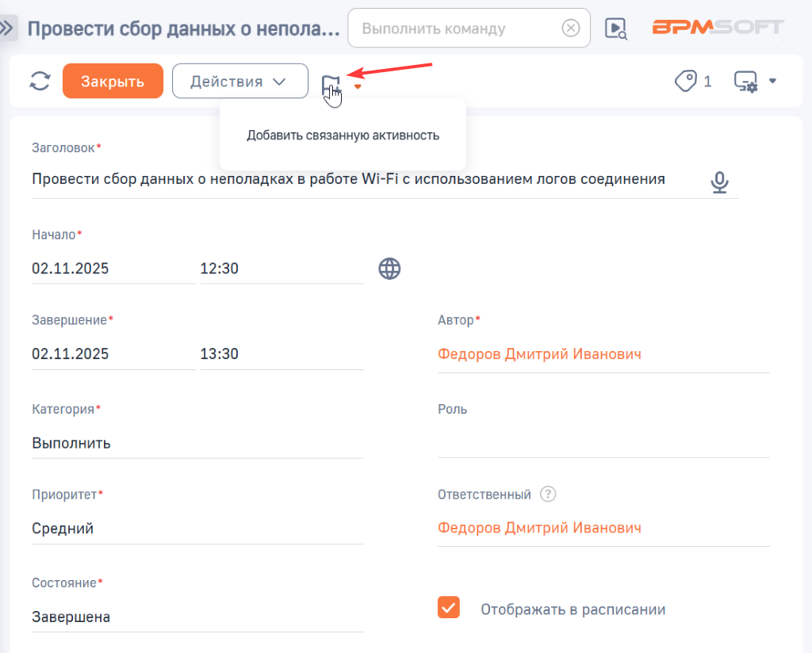812x653 pixels.
Task: Open the Действия dropdown menu
Action: point(239,81)
